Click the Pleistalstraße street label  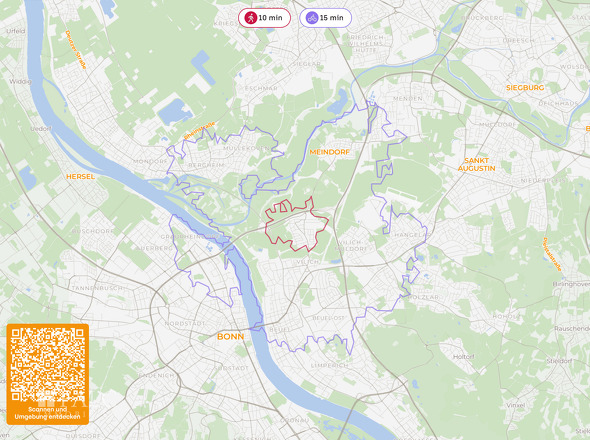click(552, 254)
